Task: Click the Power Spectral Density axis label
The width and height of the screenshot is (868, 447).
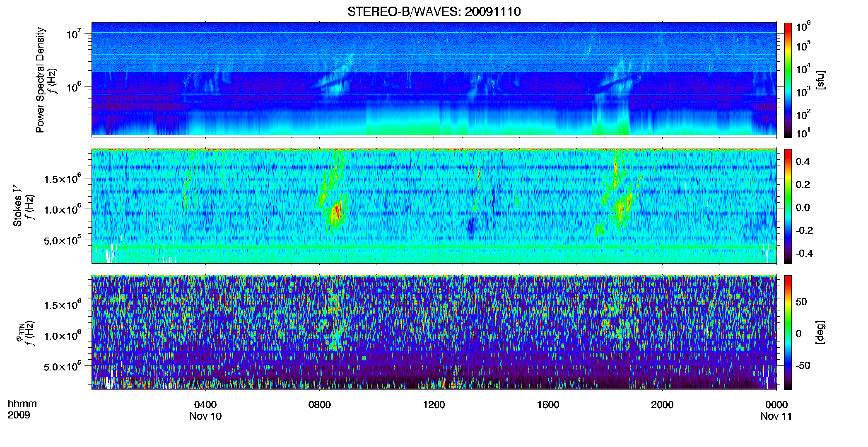Action: [40, 80]
